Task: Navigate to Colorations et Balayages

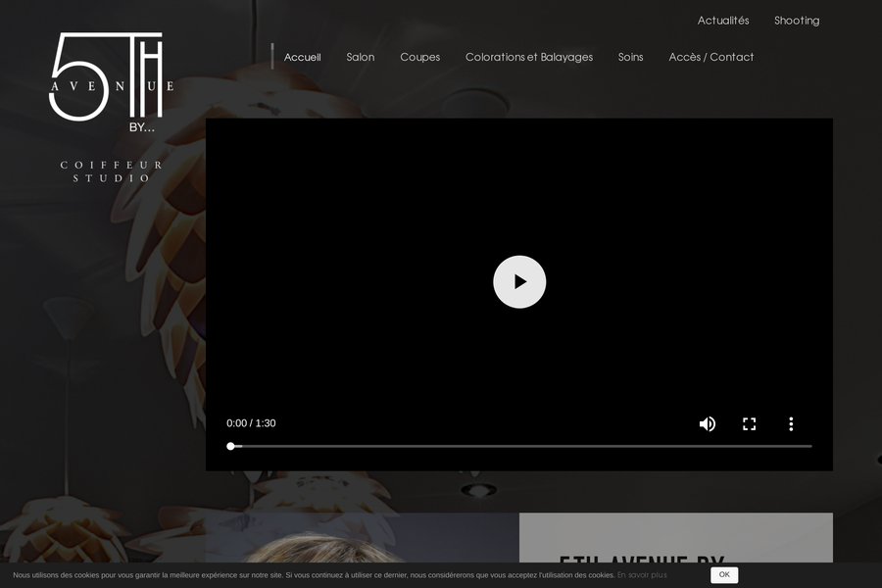Action: tap(529, 58)
